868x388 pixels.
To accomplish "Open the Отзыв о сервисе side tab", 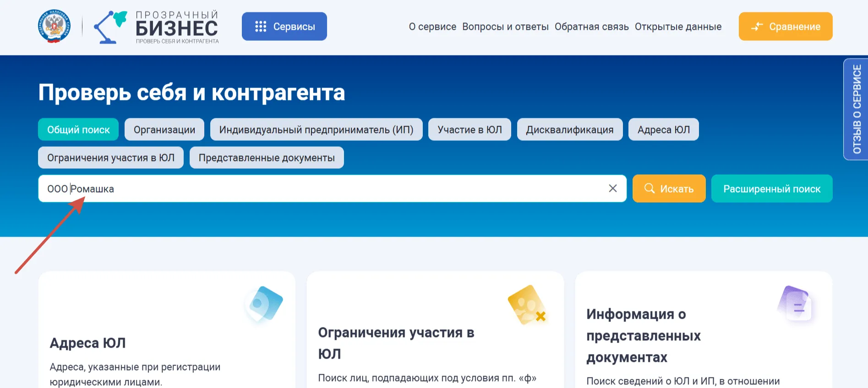I will pyautogui.click(x=856, y=109).
